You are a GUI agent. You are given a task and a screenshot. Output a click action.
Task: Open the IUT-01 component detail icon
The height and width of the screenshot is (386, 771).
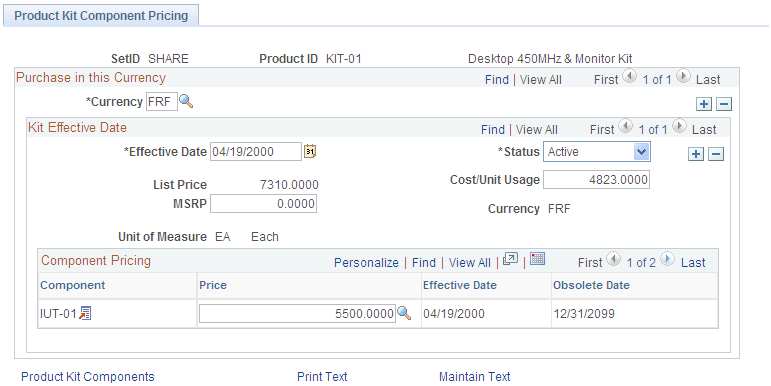tap(85, 313)
